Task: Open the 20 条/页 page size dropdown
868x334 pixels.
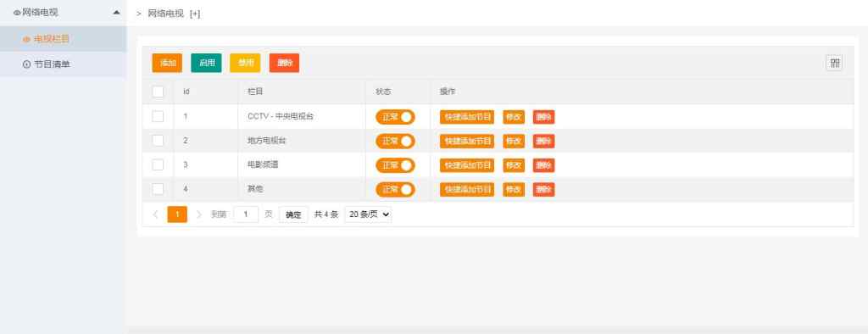Action: (x=368, y=214)
